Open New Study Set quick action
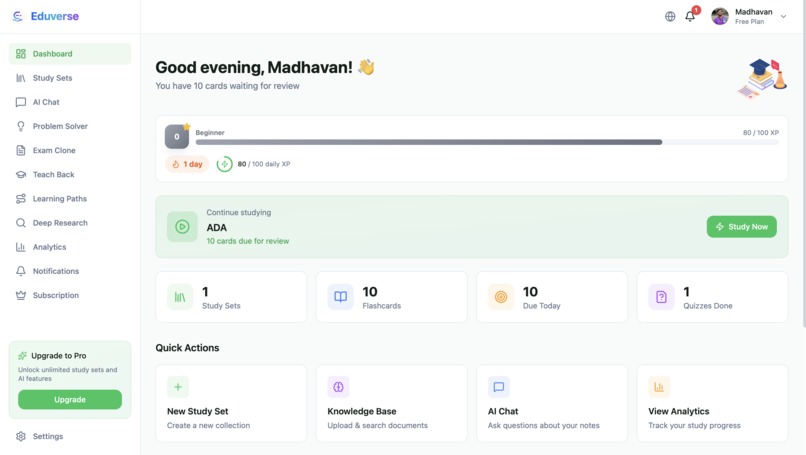The height and width of the screenshot is (455, 806). click(x=231, y=404)
